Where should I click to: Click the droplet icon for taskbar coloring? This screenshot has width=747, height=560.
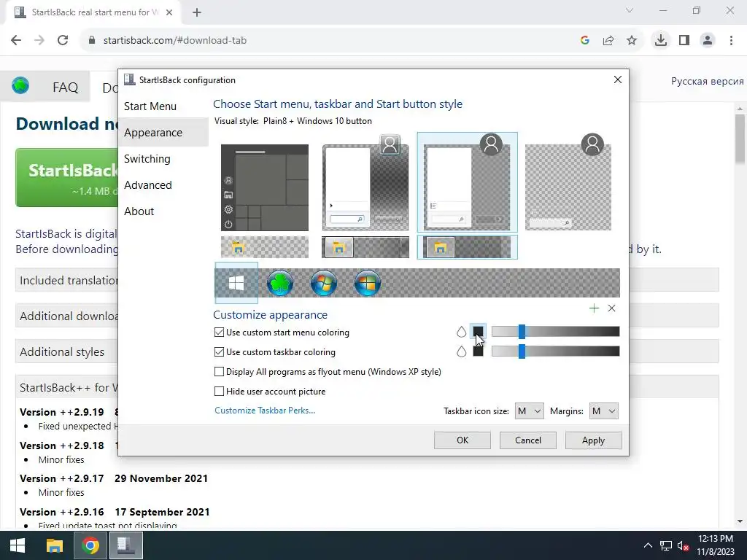pyautogui.click(x=461, y=351)
